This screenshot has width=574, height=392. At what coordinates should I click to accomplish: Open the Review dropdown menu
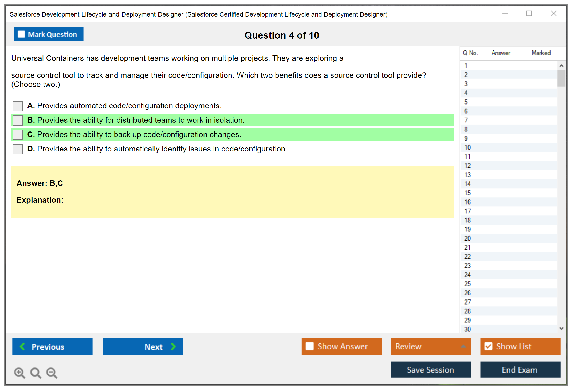(x=463, y=346)
